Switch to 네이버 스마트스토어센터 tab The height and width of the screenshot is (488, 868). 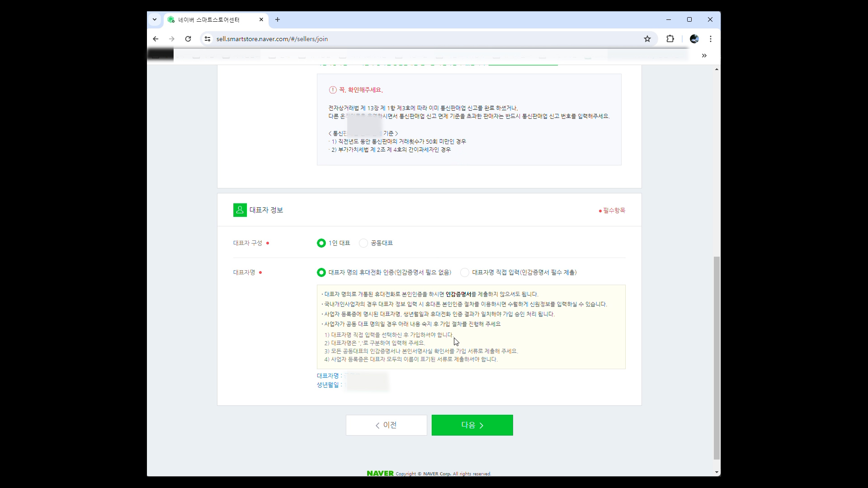tap(209, 20)
